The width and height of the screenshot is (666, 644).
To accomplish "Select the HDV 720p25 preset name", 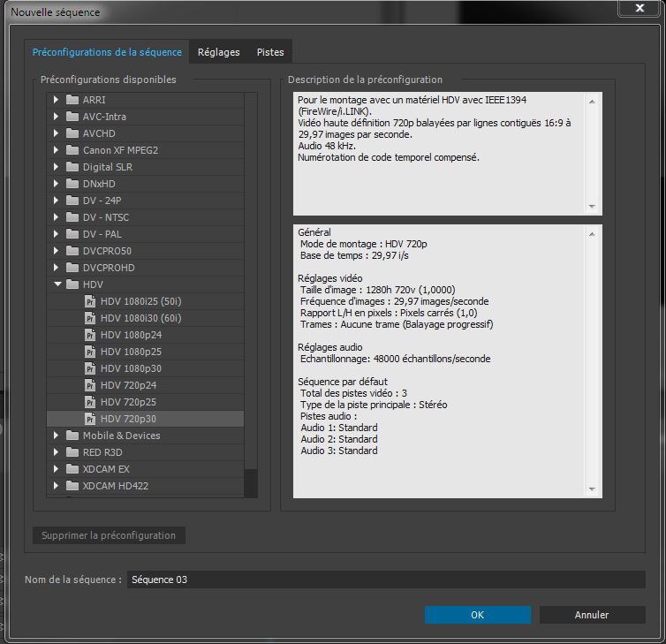I will point(128,402).
